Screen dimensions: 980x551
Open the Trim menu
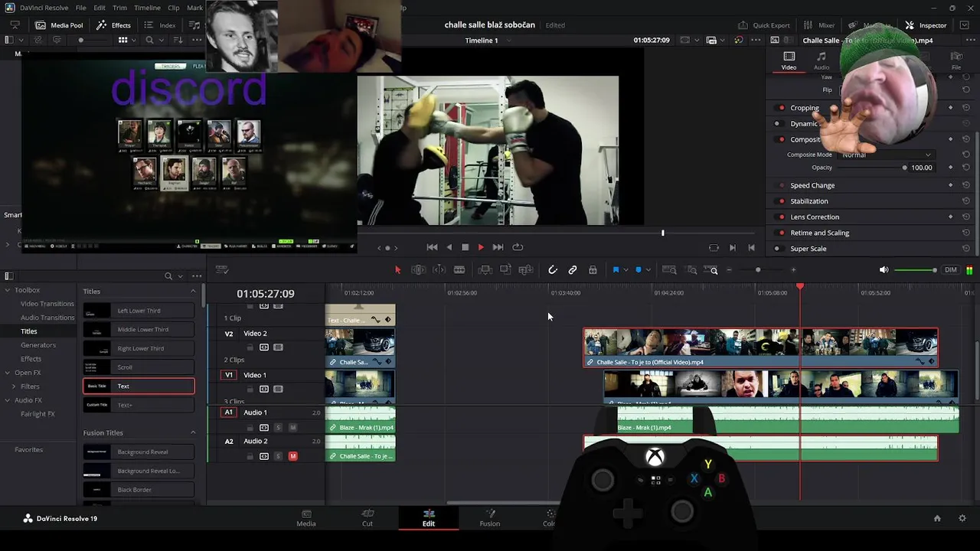[x=119, y=8]
